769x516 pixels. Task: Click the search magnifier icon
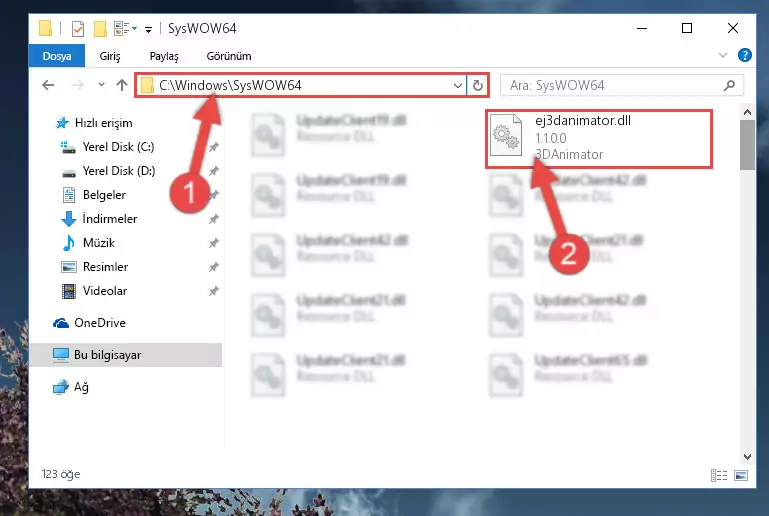(729, 85)
